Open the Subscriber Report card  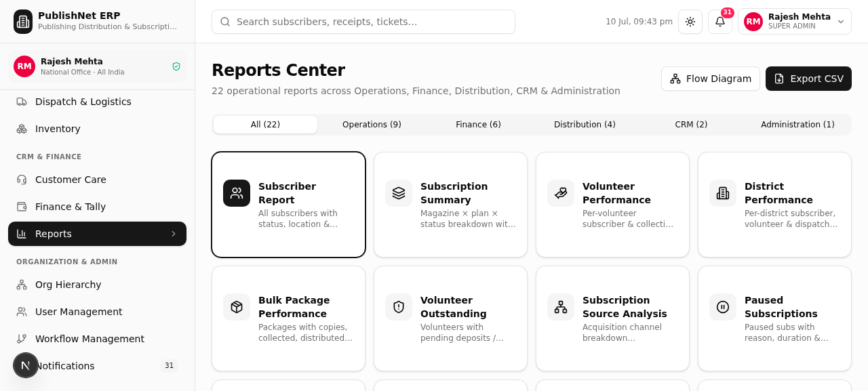pyautogui.click(x=288, y=205)
